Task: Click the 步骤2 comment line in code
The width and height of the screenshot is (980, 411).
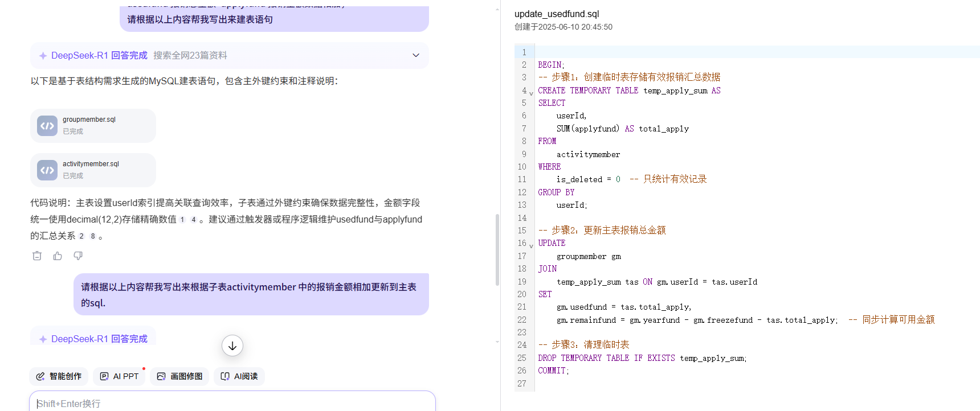Action: 602,231
